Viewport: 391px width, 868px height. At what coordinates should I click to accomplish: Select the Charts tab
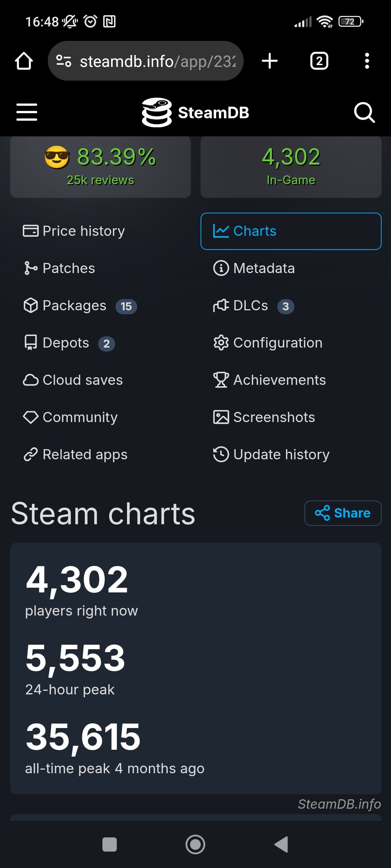[291, 231]
